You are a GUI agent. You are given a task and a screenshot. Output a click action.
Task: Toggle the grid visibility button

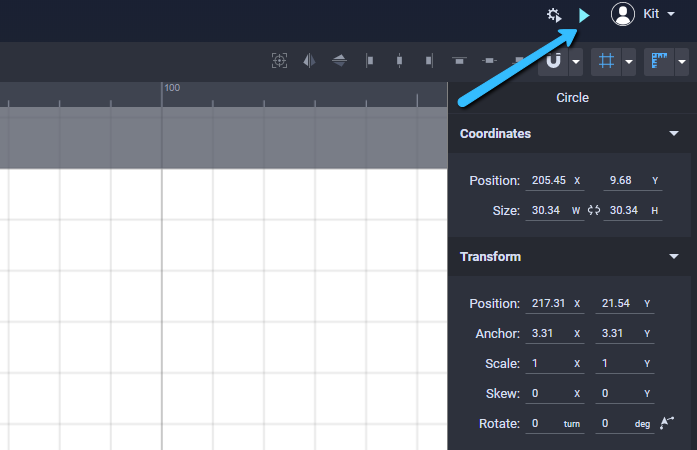coord(606,61)
